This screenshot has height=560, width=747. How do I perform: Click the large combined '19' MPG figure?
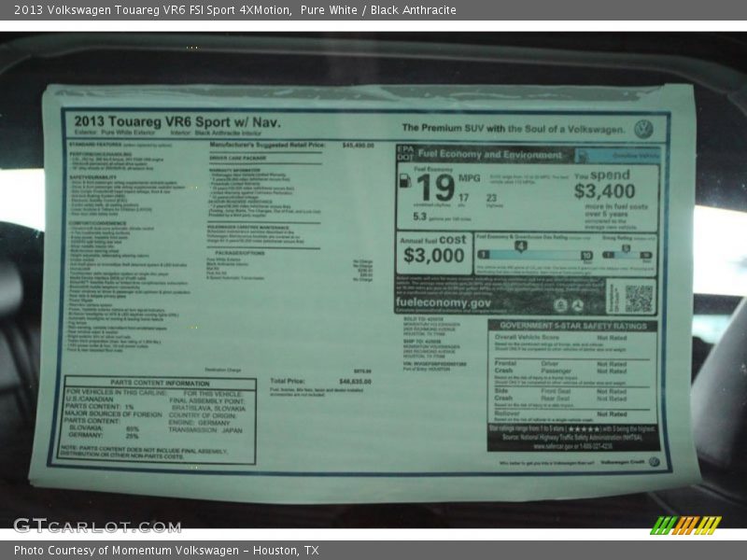coord(435,189)
